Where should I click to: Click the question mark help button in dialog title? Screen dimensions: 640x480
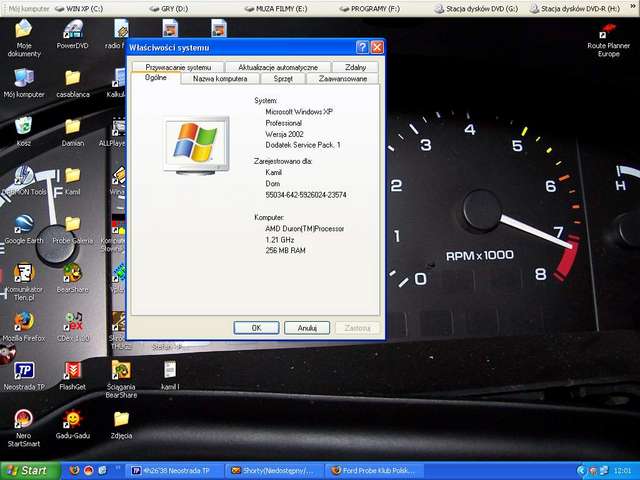[362, 48]
